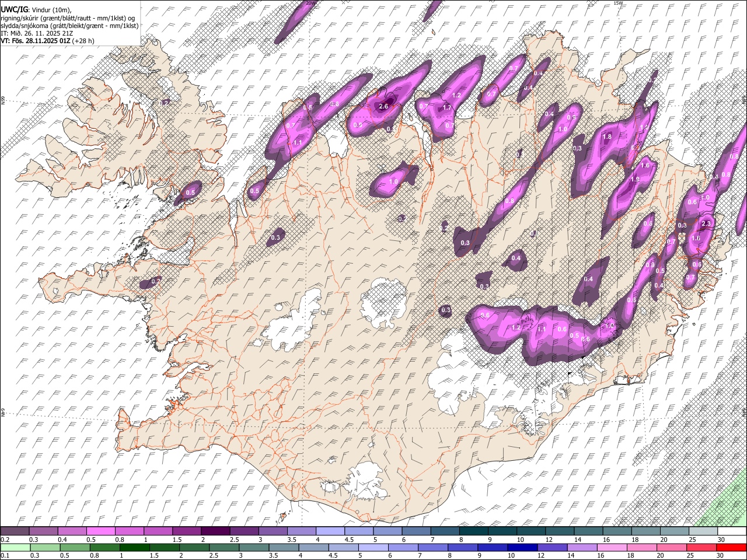Click lower legend dark blue swatch starting at 10

coord(522,548)
